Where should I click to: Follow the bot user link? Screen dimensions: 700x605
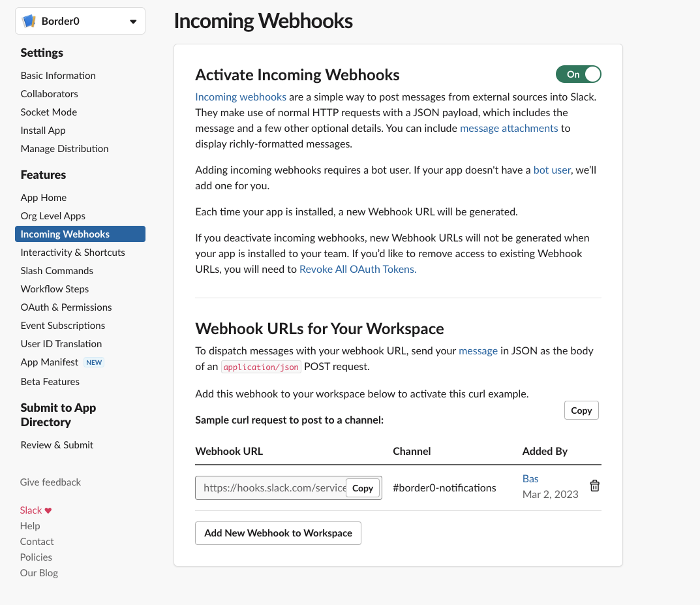tap(552, 170)
